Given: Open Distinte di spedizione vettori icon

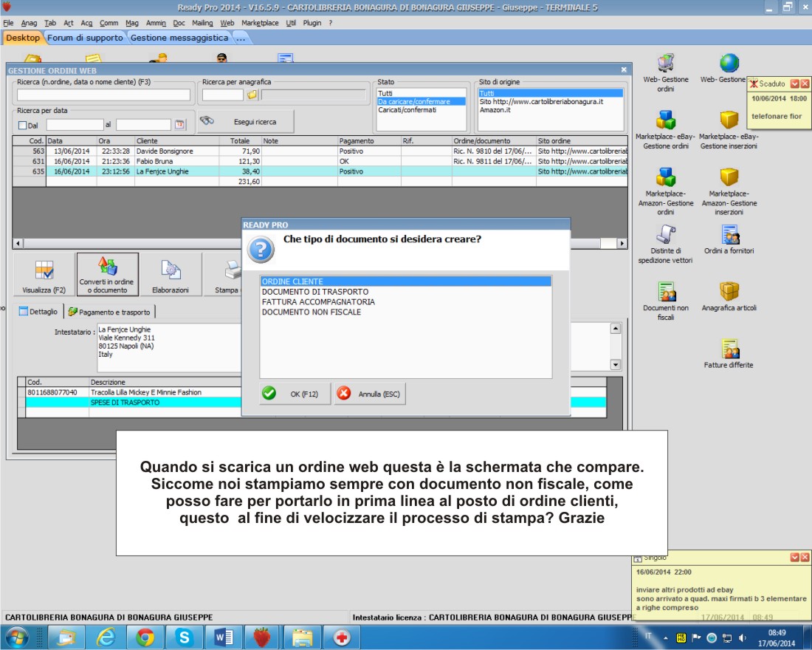Looking at the screenshot, I should [x=665, y=244].
